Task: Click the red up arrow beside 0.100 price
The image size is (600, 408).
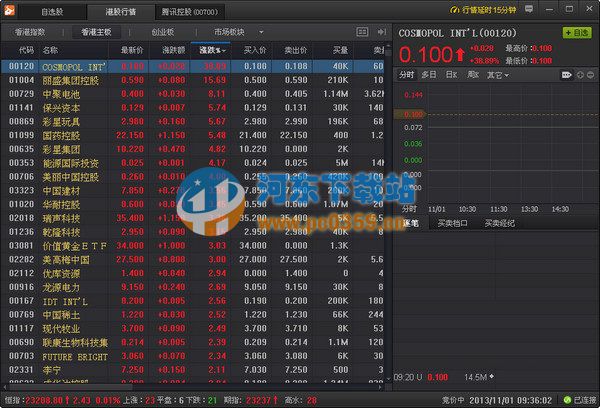Action: coord(460,55)
